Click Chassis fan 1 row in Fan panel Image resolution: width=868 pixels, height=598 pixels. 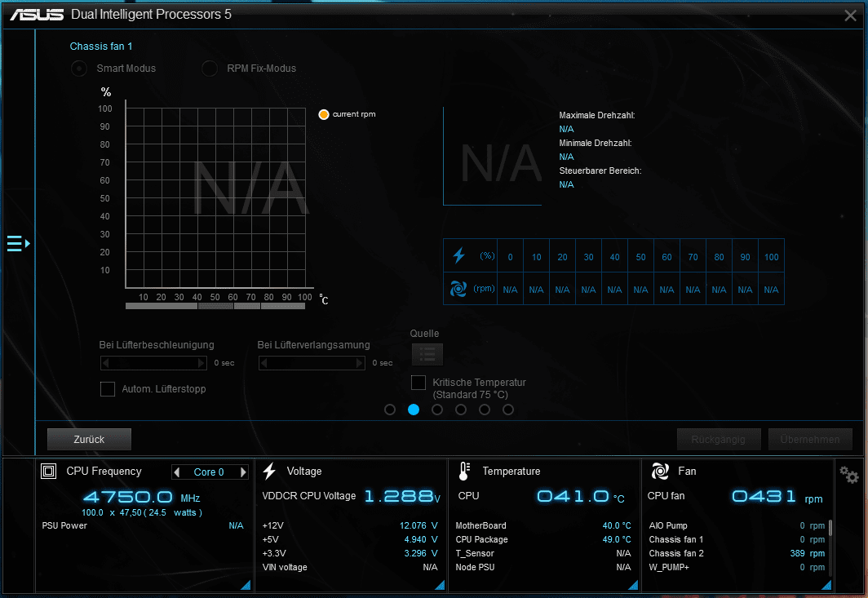pyautogui.click(x=737, y=539)
